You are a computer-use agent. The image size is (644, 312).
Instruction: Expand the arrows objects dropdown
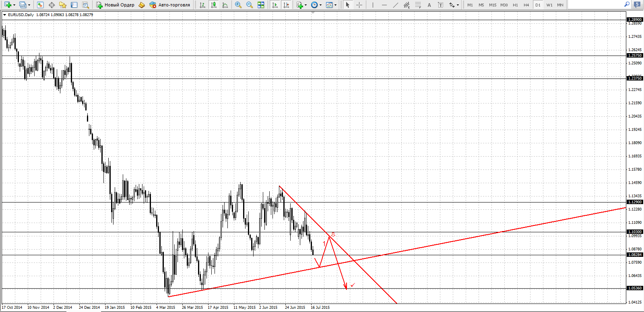(458, 5)
